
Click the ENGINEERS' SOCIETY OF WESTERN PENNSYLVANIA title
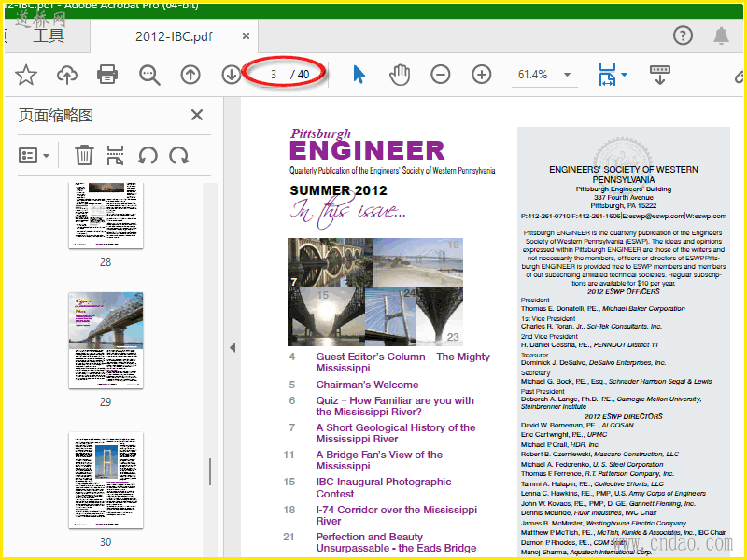pos(623,175)
